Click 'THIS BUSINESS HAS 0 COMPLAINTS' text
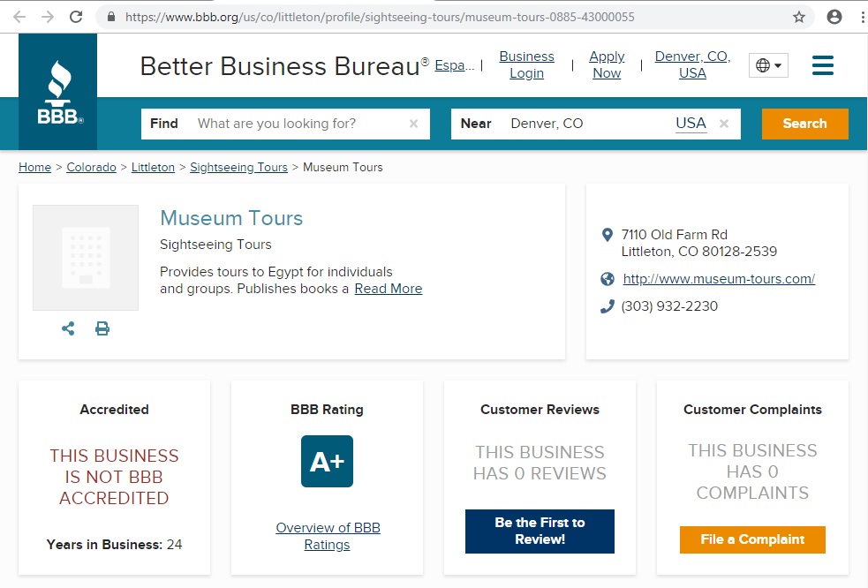 click(752, 471)
